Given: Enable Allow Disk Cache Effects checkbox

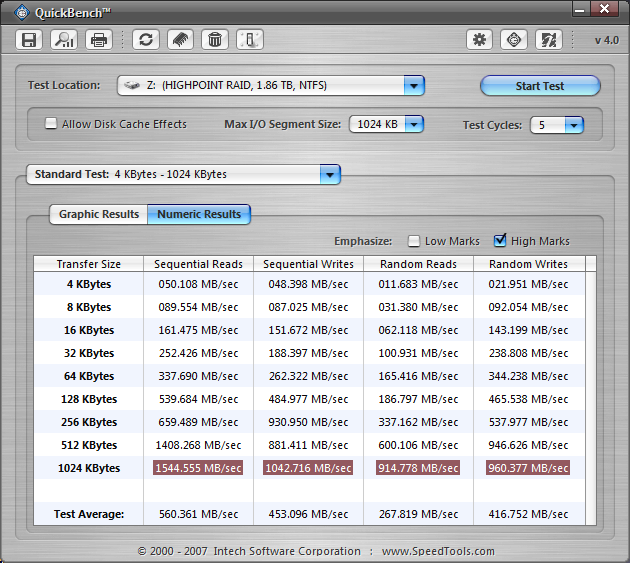Looking at the screenshot, I should pyautogui.click(x=51, y=124).
